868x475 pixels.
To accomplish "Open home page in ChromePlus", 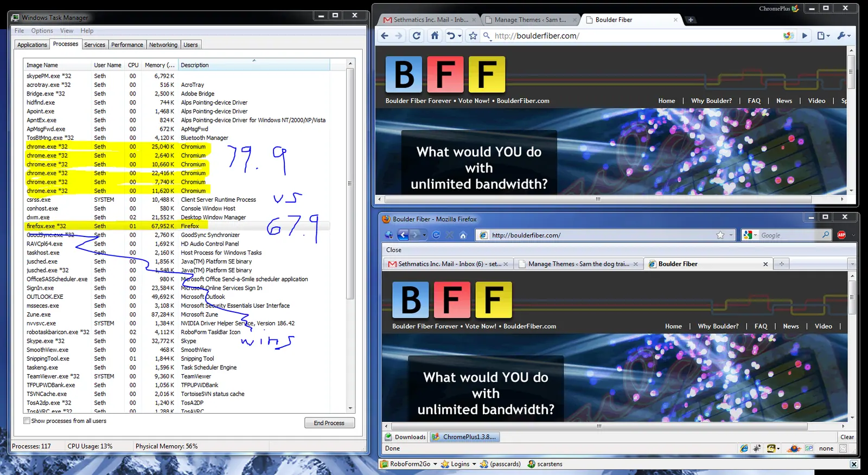I will click(x=435, y=36).
